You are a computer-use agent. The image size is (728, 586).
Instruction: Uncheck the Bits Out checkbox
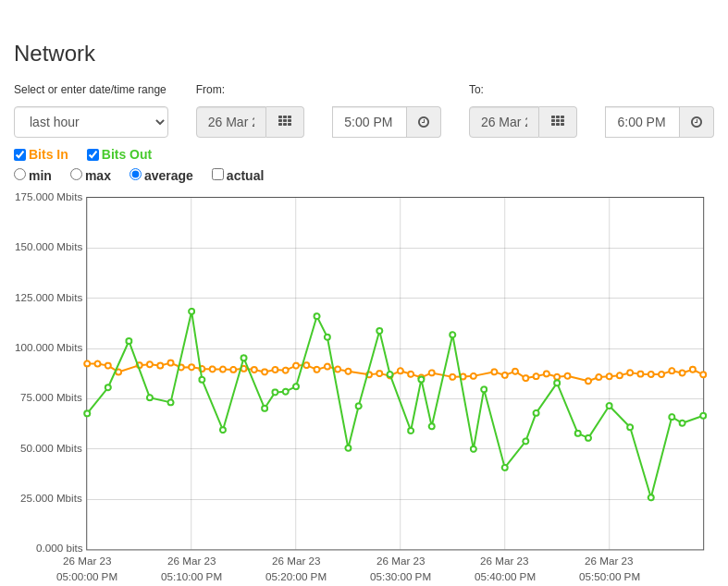coord(93,154)
